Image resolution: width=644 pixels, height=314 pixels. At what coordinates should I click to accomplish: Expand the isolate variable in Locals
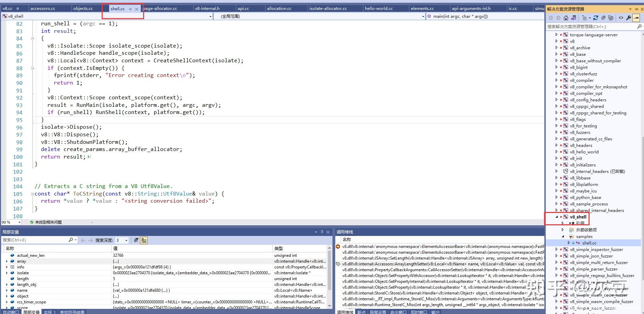(x=7, y=273)
